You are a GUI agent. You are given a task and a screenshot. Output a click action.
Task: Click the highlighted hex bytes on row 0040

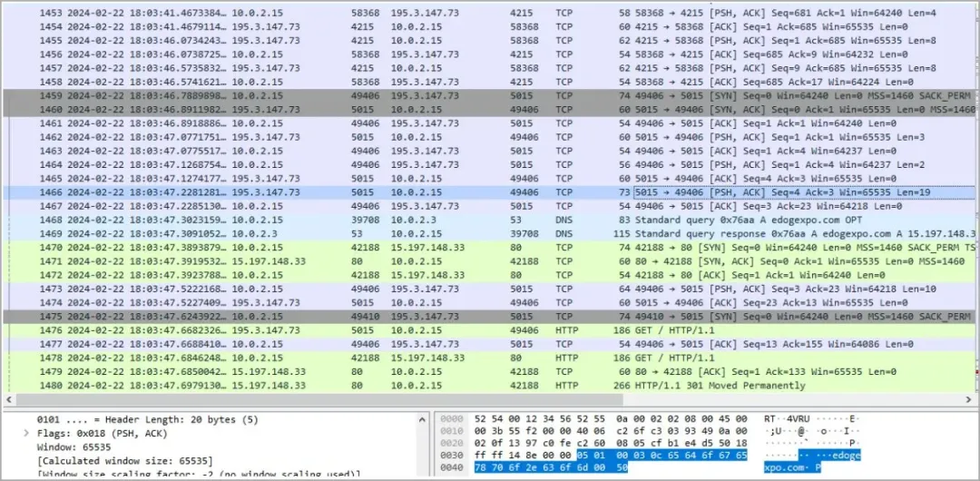532,467
